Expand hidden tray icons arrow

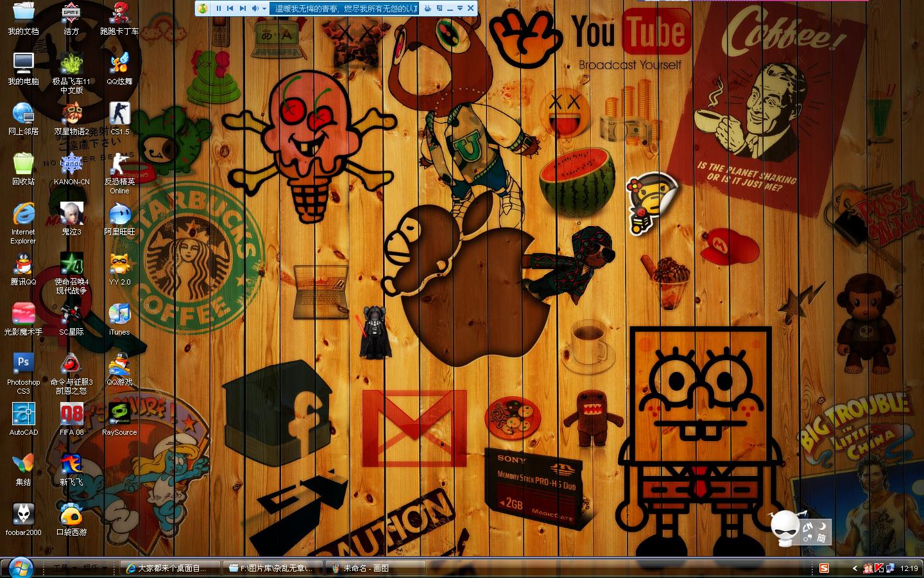pos(855,568)
